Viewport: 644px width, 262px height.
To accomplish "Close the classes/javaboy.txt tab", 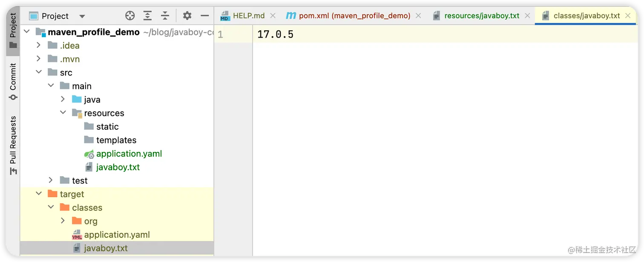I will click(628, 16).
